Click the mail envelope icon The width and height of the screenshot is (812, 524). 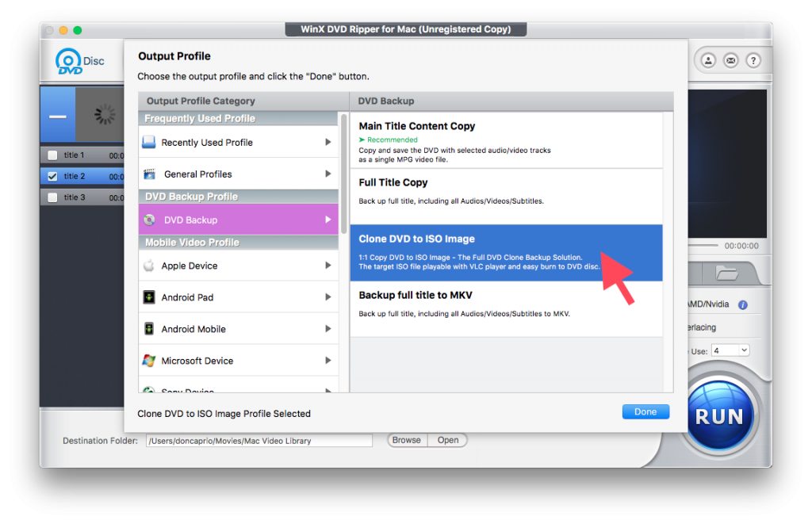(x=730, y=60)
